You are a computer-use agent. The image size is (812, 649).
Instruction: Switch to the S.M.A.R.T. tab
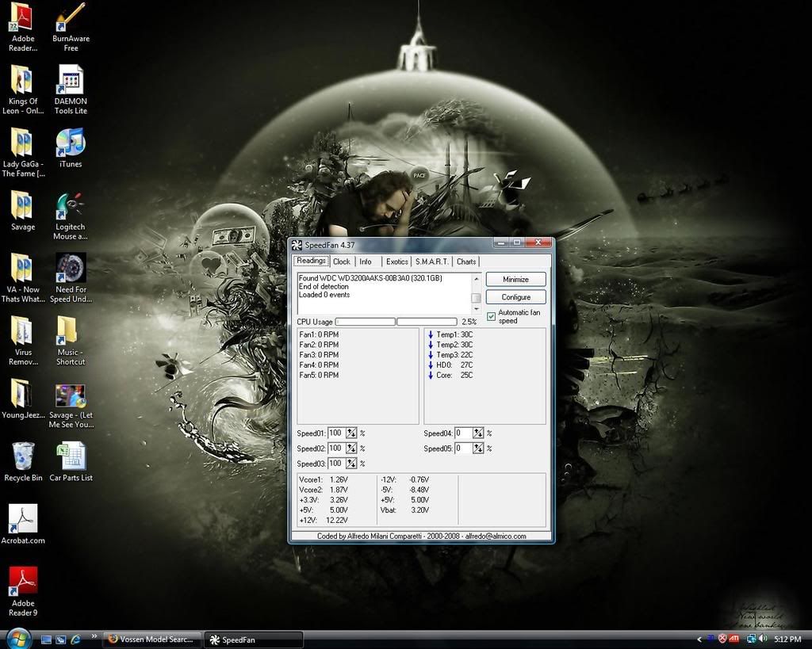coord(432,262)
